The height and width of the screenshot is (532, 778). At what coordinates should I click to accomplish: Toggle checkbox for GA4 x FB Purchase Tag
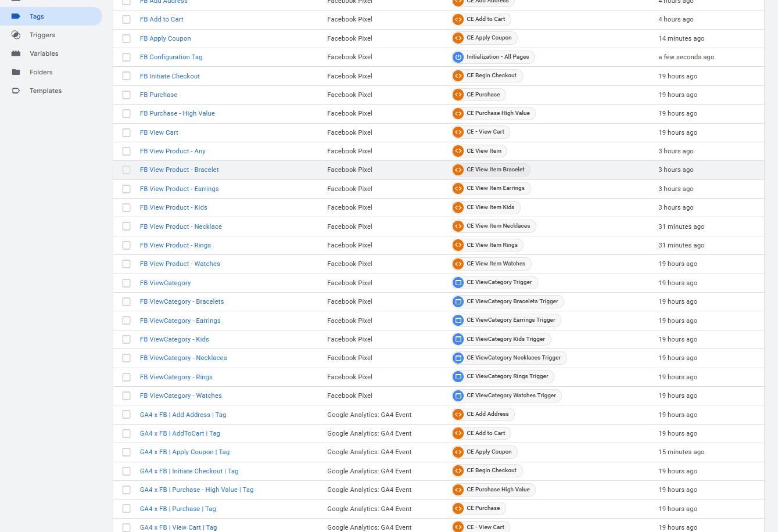click(126, 509)
